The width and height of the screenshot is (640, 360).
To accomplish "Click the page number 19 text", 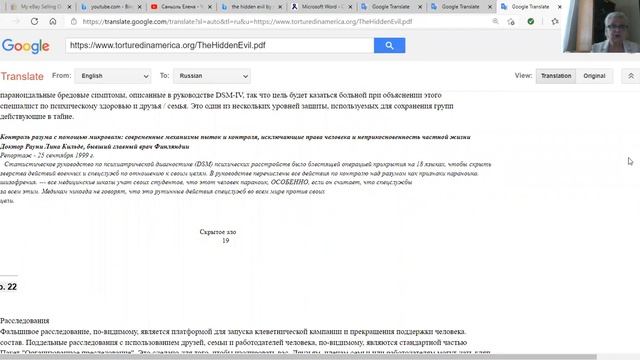I will point(225,241).
